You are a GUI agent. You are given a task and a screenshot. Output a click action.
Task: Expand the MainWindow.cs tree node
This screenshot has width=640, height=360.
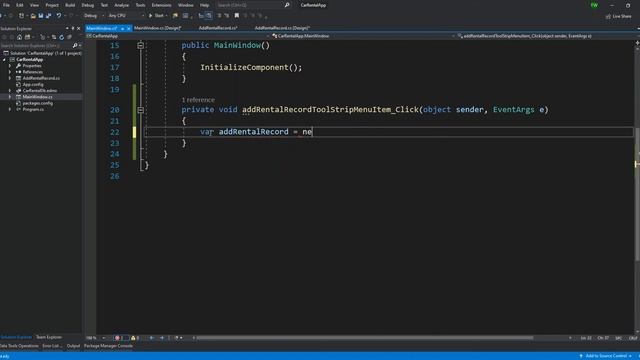(x=10, y=97)
